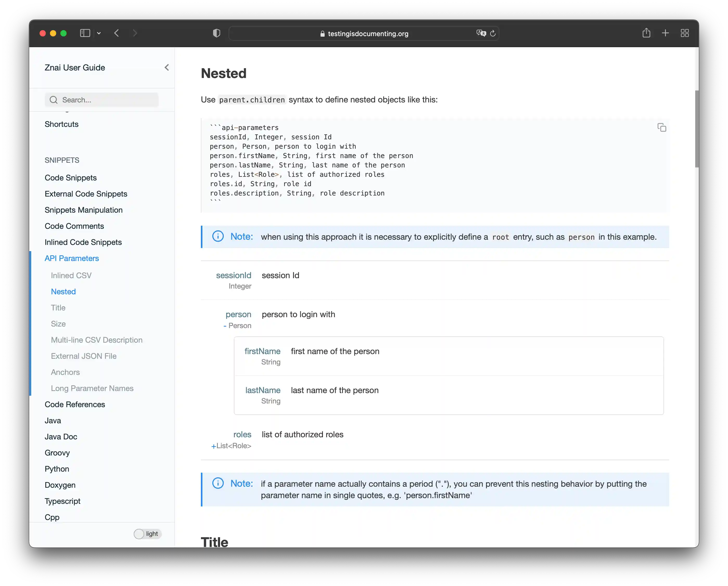Open a new browser tab
728x586 pixels.
pyautogui.click(x=665, y=33)
